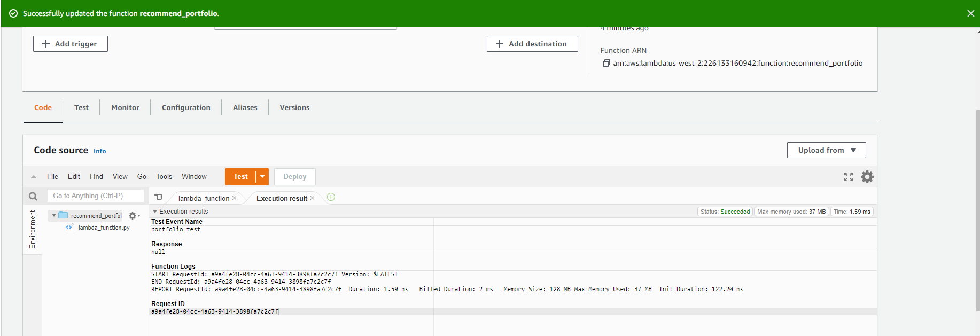The width and height of the screenshot is (980, 336).
Task: Open the Find menu
Action: tap(96, 176)
